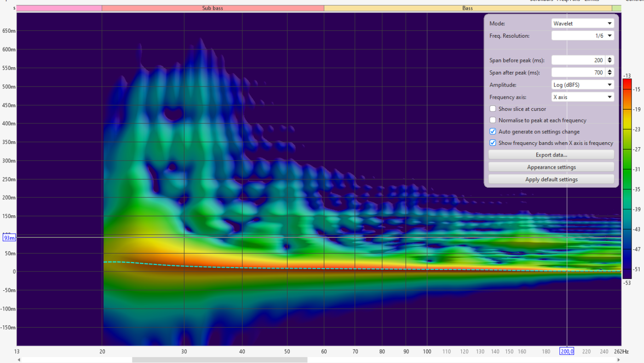This screenshot has width=644, height=363.
Task: Click the horizontal scrollbar left arrow
Action: (19, 360)
